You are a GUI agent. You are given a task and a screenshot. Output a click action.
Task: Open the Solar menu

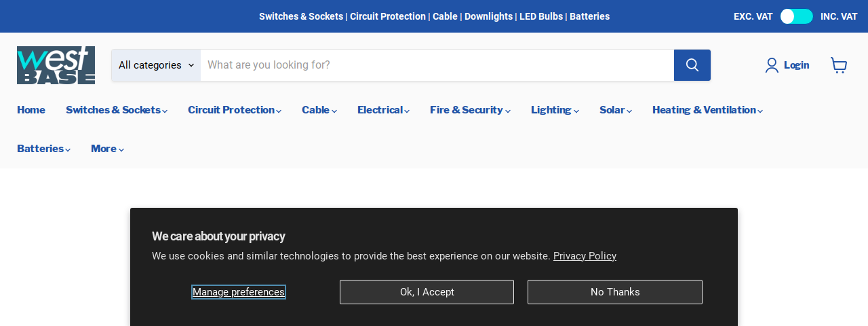point(616,110)
